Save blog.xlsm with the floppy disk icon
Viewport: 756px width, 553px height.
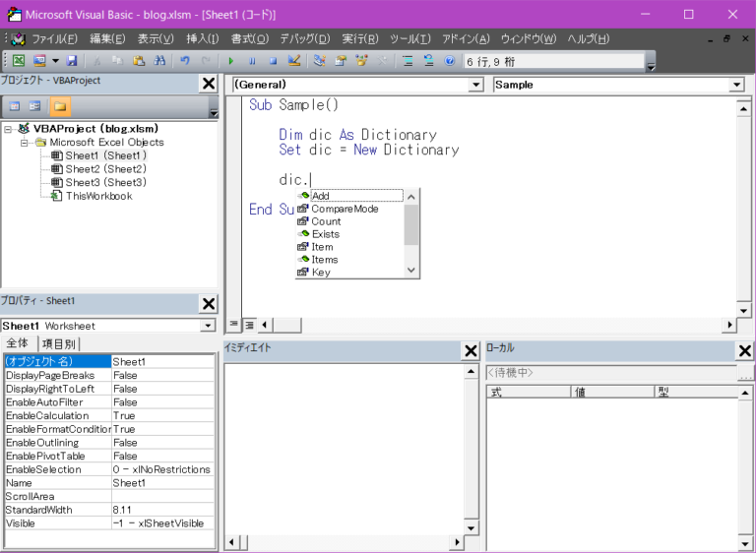(72, 61)
